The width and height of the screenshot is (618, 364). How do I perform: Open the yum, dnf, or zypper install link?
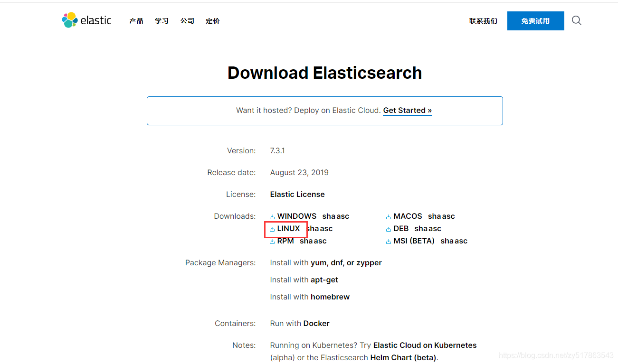click(346, 262)
